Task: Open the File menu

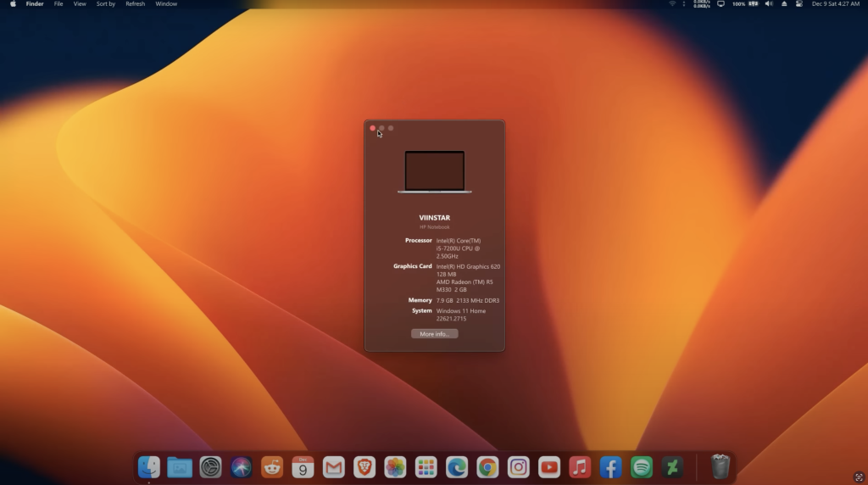Action: coord(58,4)
